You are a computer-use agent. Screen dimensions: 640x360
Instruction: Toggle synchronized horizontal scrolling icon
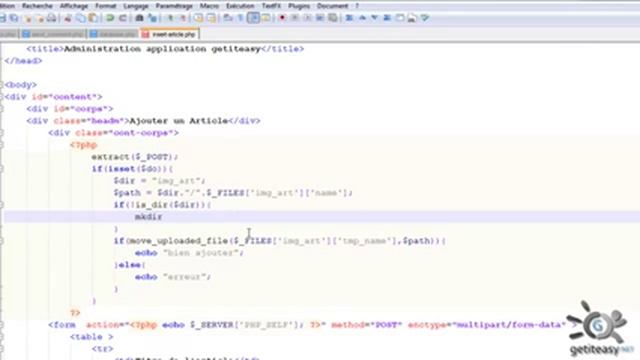point(211,18)
